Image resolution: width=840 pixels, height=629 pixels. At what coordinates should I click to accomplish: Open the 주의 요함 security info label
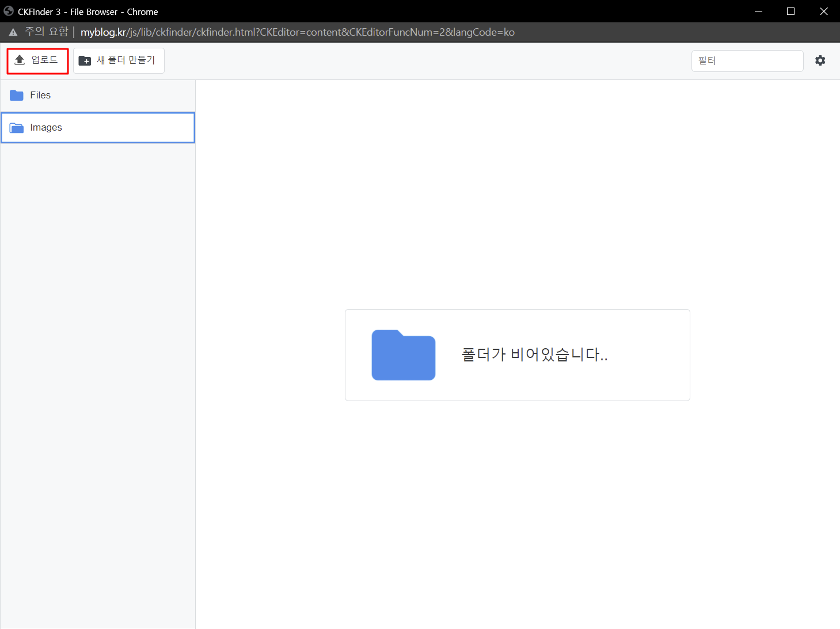click(46, 32)
